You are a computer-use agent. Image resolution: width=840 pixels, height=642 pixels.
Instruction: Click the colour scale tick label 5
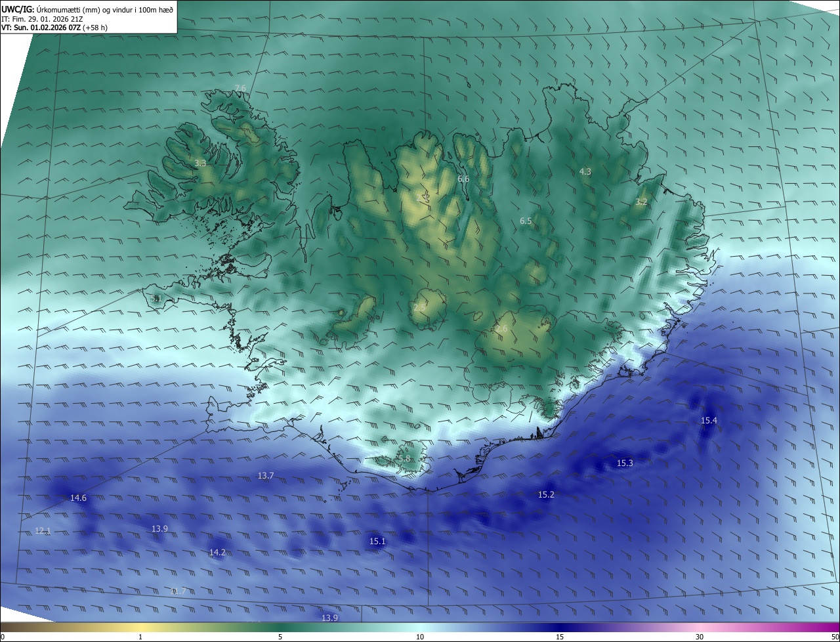coord(280,637)
